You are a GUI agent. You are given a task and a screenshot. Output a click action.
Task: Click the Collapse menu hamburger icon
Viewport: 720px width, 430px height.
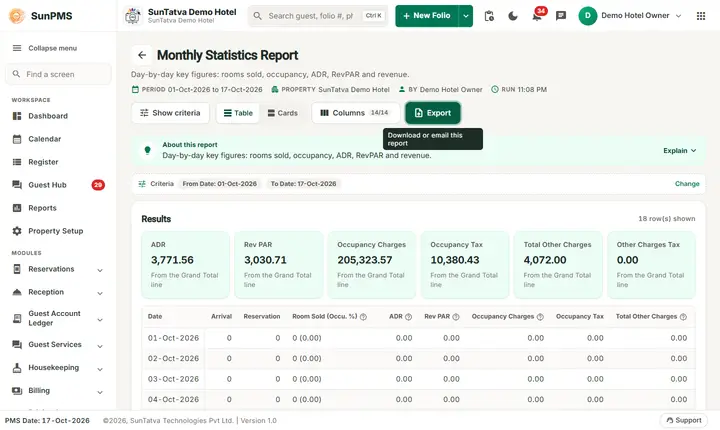[x=17, y=48]
